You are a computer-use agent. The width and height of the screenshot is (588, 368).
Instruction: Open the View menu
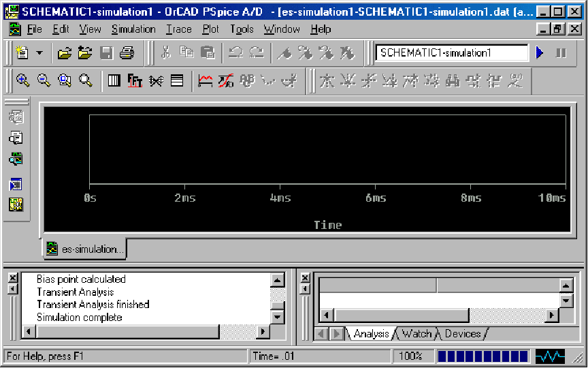pyautogui.click(x=90, y=29)
